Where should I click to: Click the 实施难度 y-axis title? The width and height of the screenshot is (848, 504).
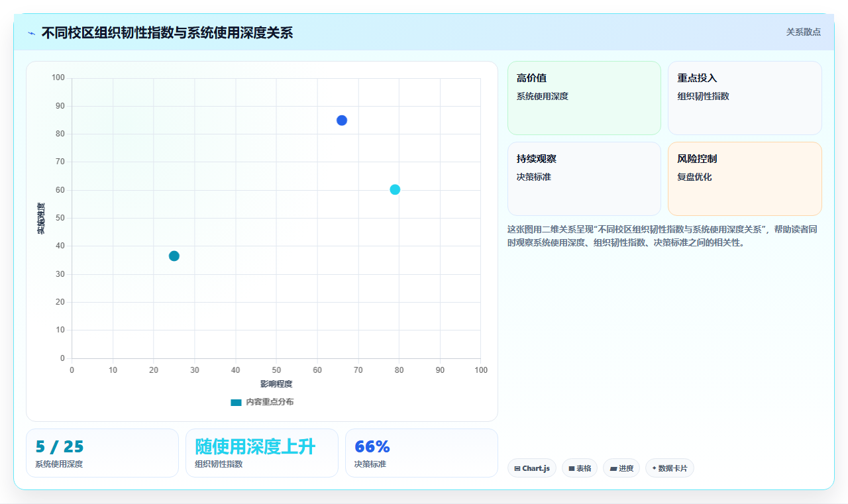(41, 219)
